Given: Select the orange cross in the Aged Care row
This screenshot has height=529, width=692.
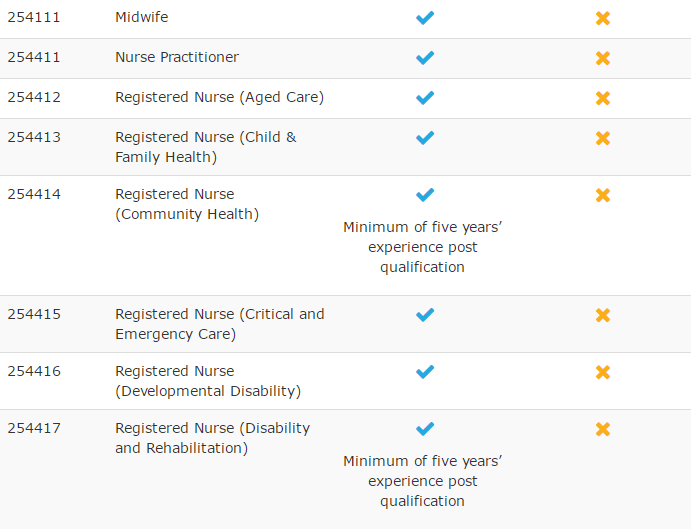Looking at the screenshot, I should [x=602, y=98].
